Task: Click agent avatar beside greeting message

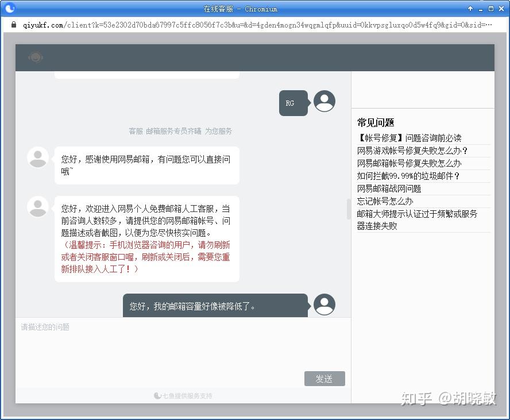Action: (x=38, y=157)
